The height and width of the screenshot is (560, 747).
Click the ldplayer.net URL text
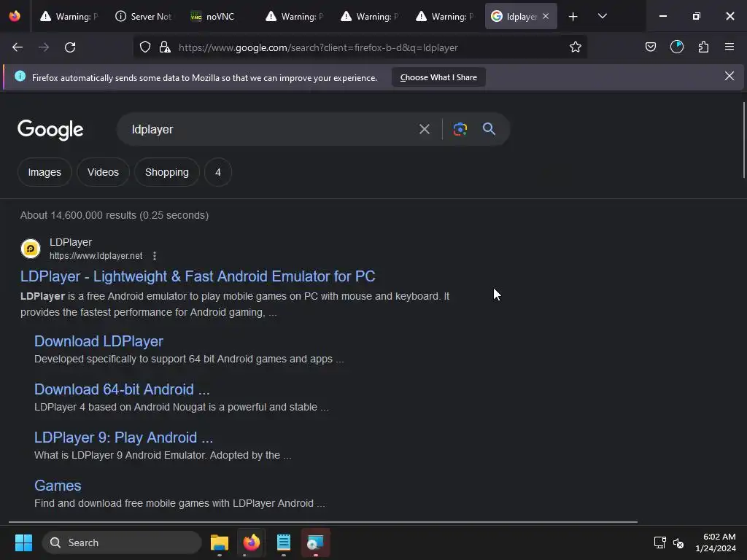coord(96,256)
